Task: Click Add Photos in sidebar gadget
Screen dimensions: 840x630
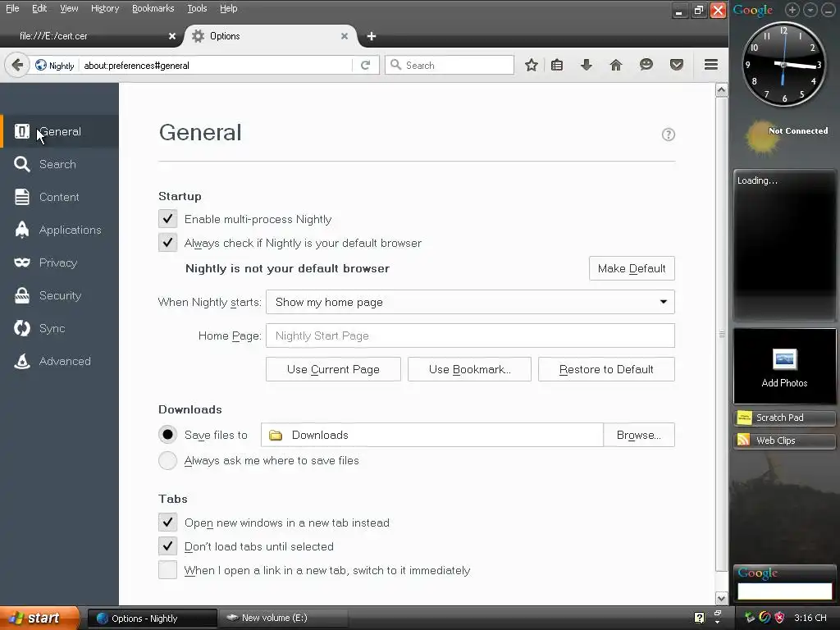Action: tap(784, 367)
